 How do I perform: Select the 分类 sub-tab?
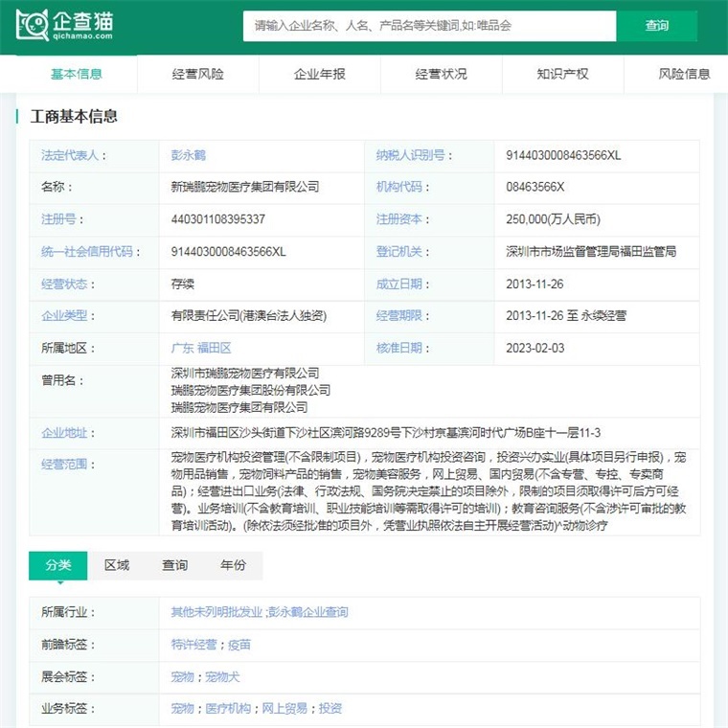(x=58, y=565)
